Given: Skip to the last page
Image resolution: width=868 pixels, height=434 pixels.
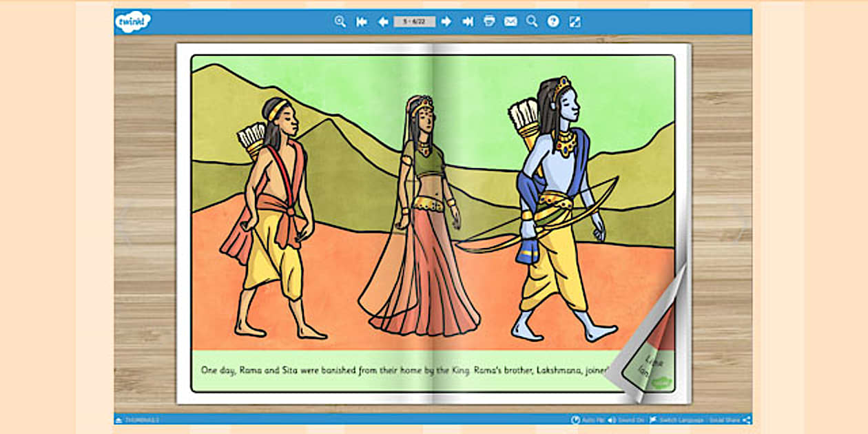Looking at the screenshot, I should pos(467,21).
